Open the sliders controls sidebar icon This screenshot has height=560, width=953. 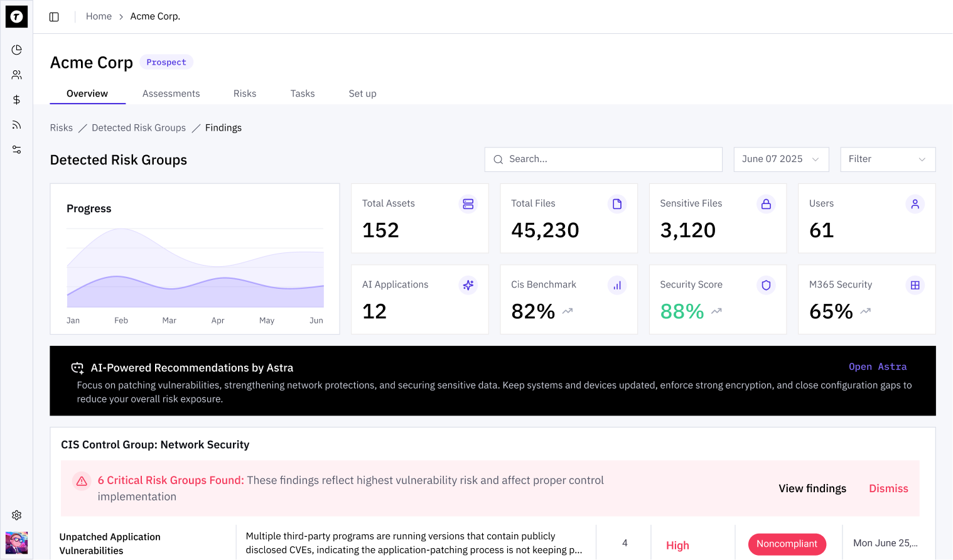[17, 149]
